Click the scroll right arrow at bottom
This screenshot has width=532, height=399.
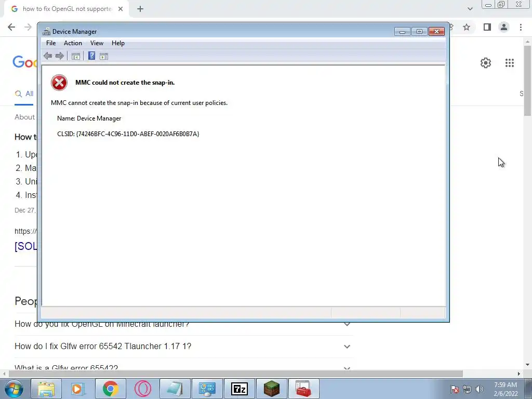(519, 374)
